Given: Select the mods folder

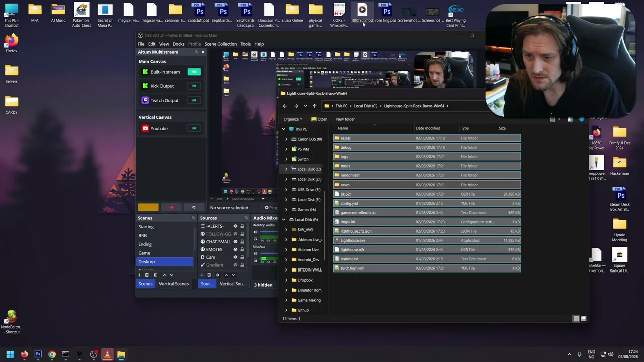Looking at the screenshot, I should [427, 166].
